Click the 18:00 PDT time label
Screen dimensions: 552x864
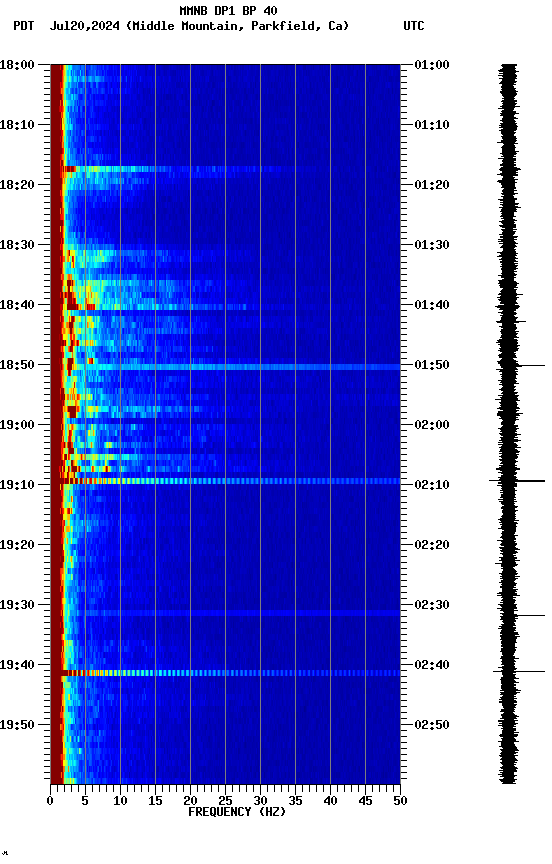pyautogui.click(x=17, y=65)
